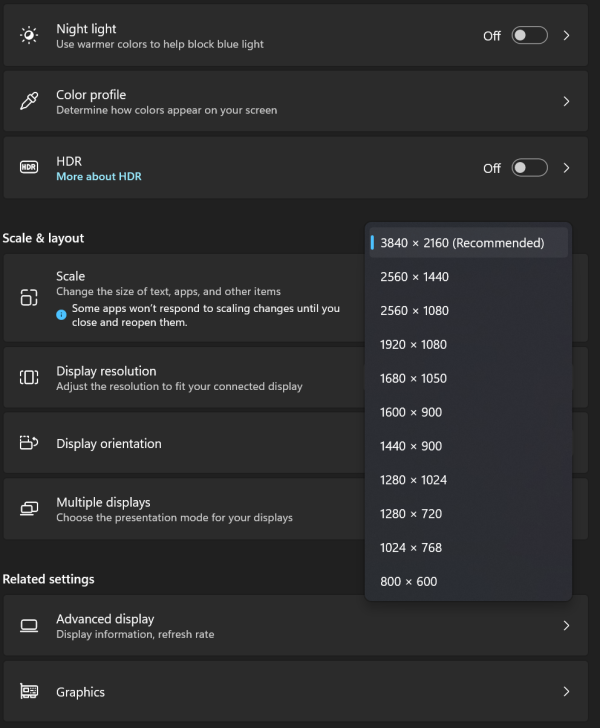Click 'Display information, refresh rate' text
The height and width of the screenshot is (728, 600).
(x=135, y=634)
